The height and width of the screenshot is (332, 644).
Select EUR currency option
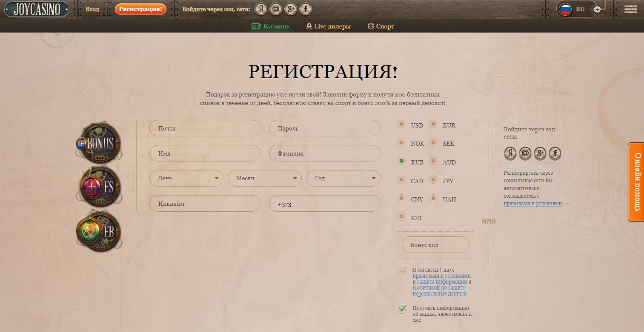(433, 124)
